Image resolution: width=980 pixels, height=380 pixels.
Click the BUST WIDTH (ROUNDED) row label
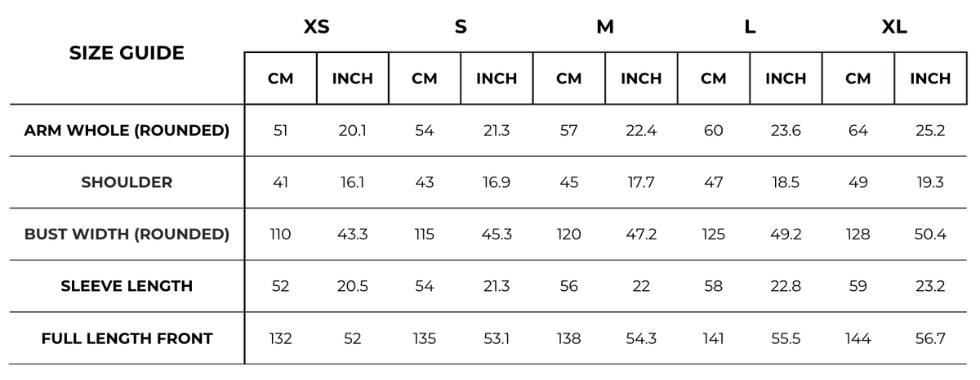tap(127, 235)
